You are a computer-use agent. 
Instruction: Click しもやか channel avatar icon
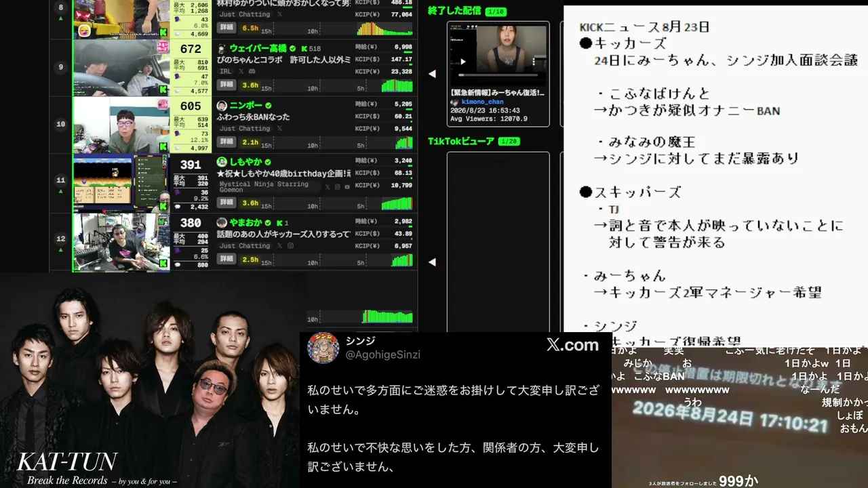tap(222, 162)
